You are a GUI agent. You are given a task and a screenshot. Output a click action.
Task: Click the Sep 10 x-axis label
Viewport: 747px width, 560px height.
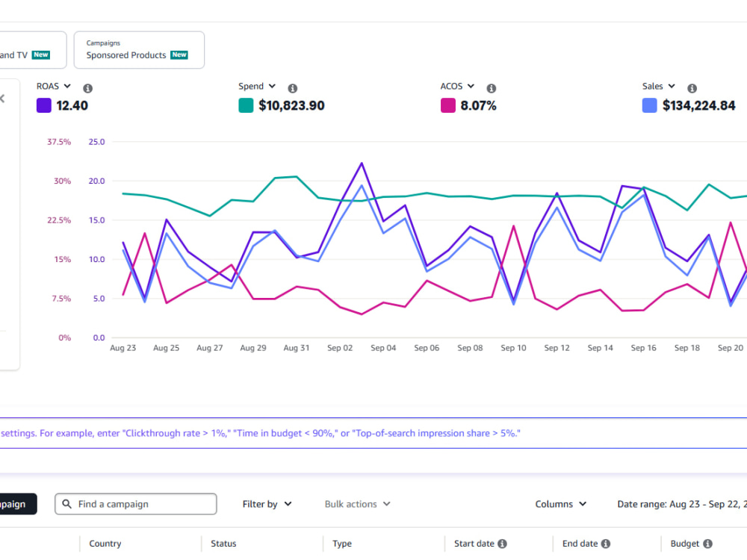click(x=514, y=348)
